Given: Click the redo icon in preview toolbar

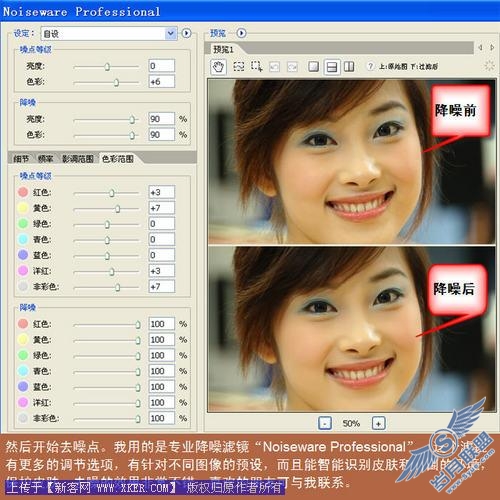Looking at the screenshot, I should pos(292,67).
